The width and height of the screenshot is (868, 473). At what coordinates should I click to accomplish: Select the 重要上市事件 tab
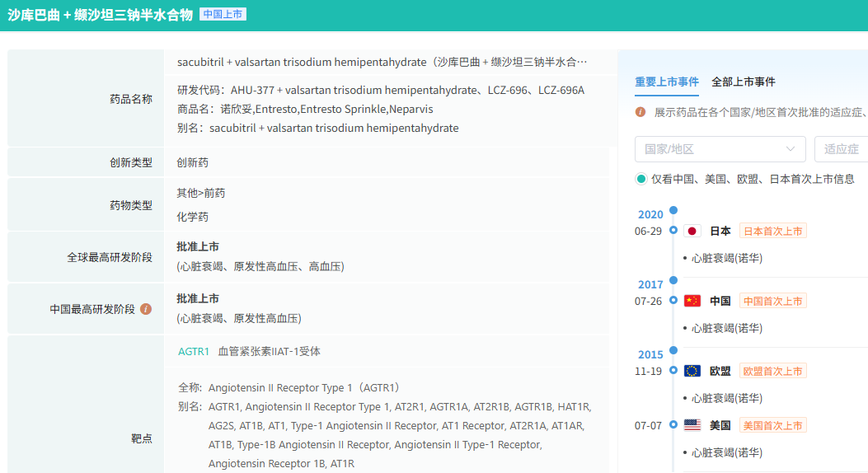click(x=667, y=82)
